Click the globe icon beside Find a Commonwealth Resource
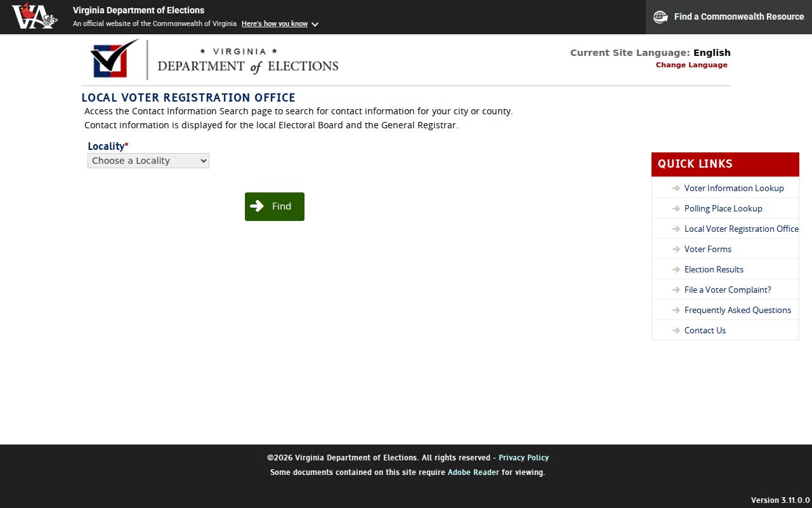812x508 pixels. click(660, 17)
